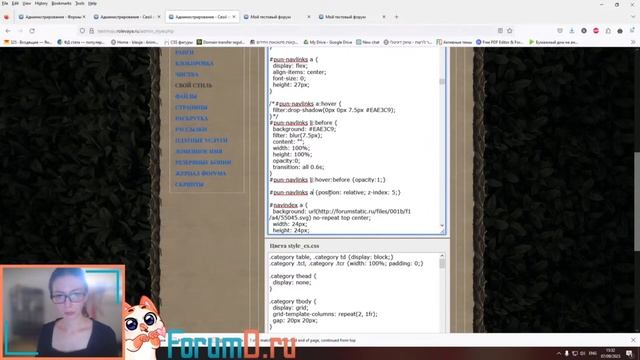Open Платные услуги link in sidebar
Screen dimensions: 640x360
click(x=201, y=140)
